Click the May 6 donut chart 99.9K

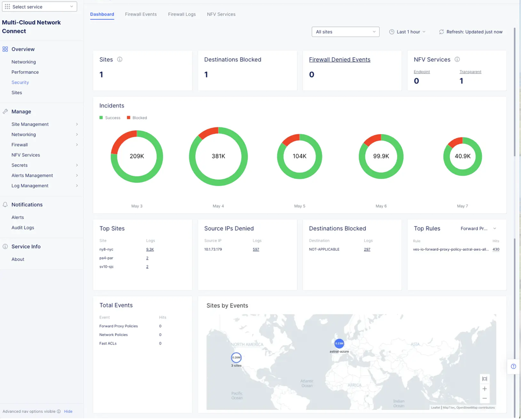(382, 157)
